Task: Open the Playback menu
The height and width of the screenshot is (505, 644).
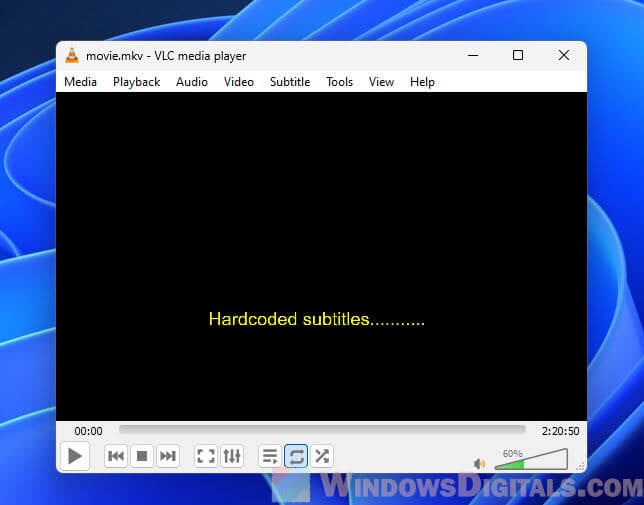Action: 136,82
